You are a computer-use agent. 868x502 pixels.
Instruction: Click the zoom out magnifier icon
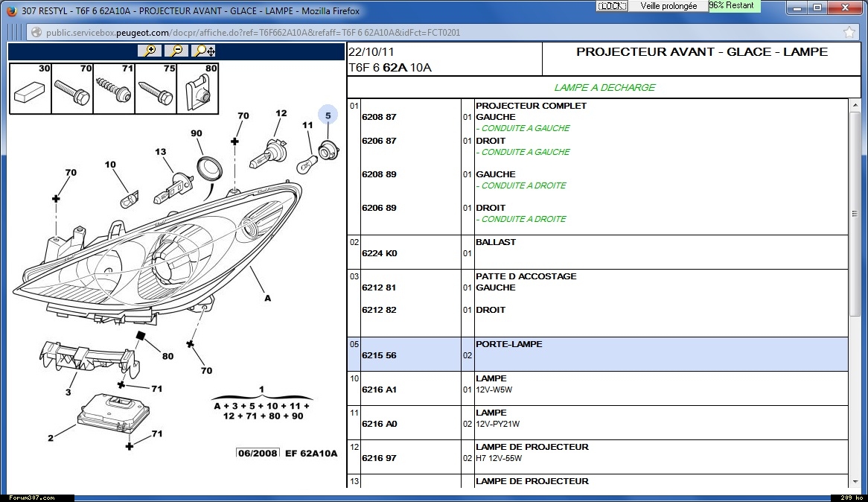(176, 51)
